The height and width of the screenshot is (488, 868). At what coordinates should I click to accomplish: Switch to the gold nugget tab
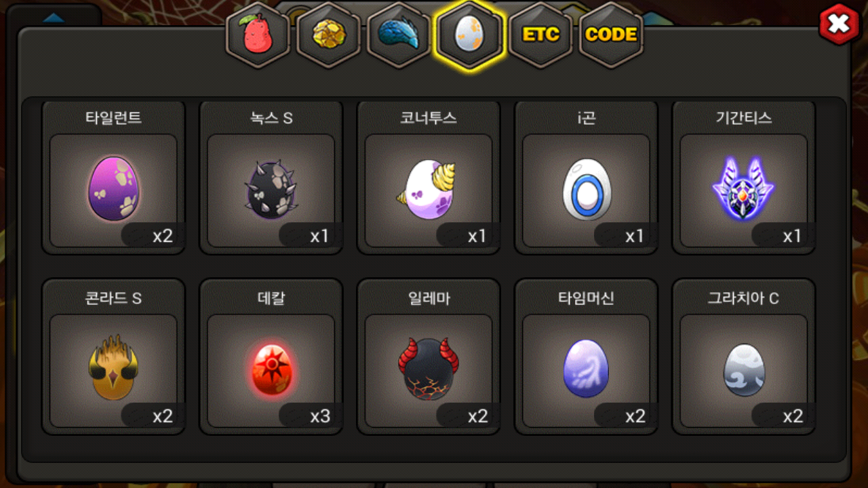pos(329,35)
